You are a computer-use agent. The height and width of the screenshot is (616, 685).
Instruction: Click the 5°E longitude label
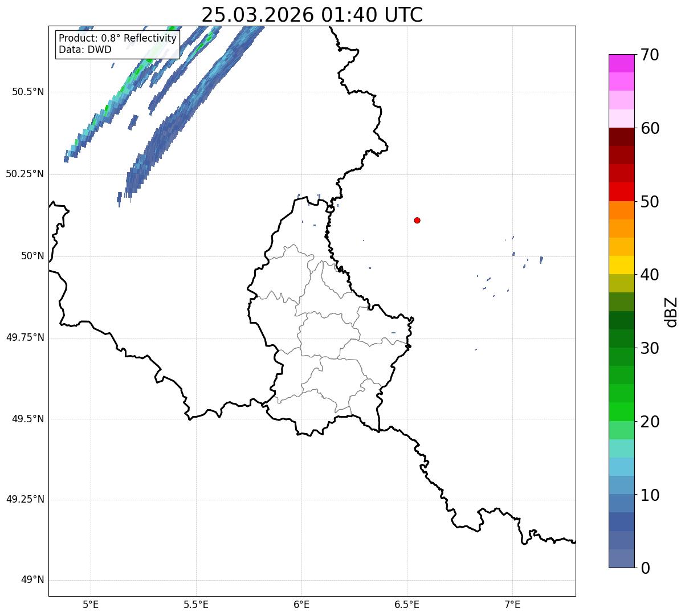point(91,604)
